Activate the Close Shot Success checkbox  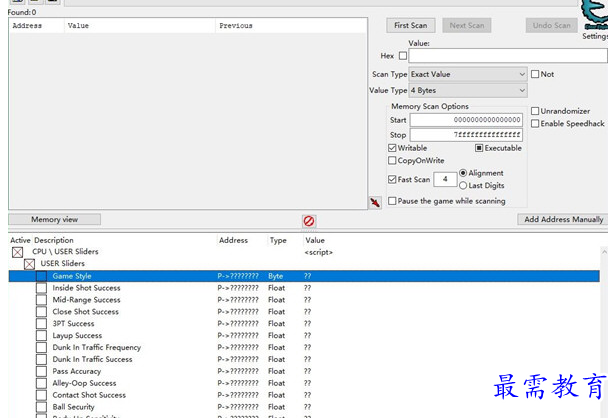pos(41,312)
